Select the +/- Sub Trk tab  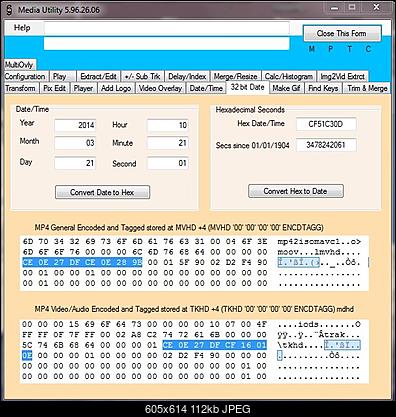[142, 76]
